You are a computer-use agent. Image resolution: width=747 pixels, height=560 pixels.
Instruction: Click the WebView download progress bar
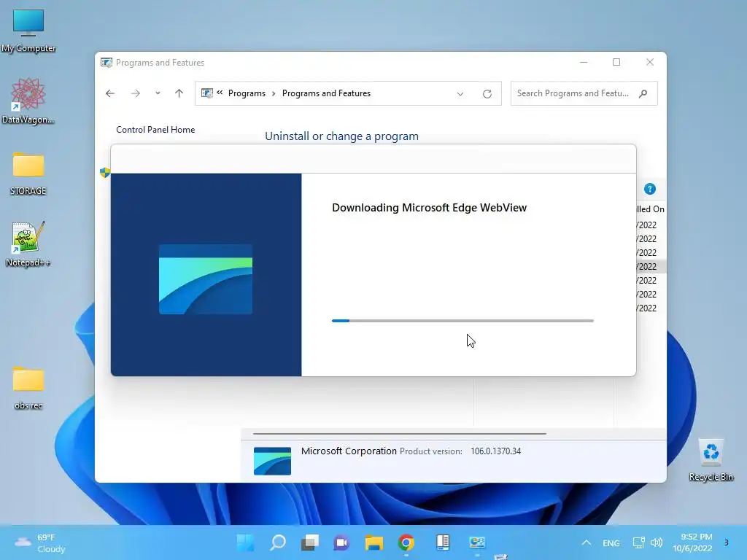[x=462, y=321]
